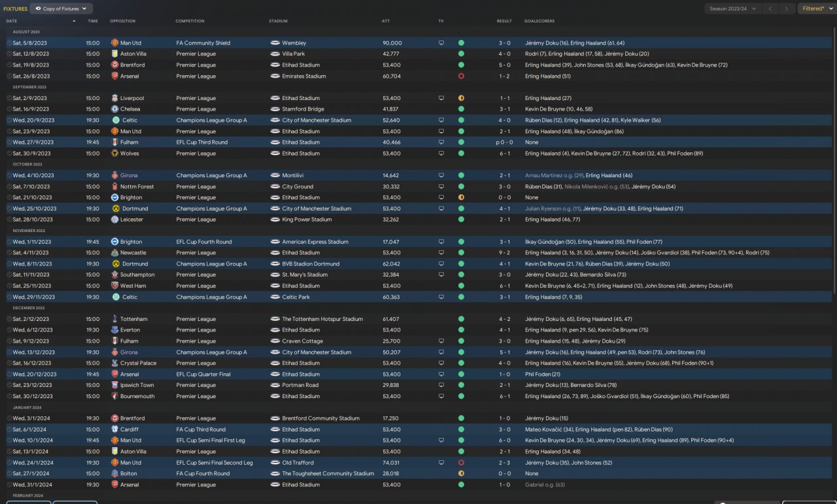Click the Chelsea club crest
This screenshot has height=504, width=837.
click(x=114, y=109)
